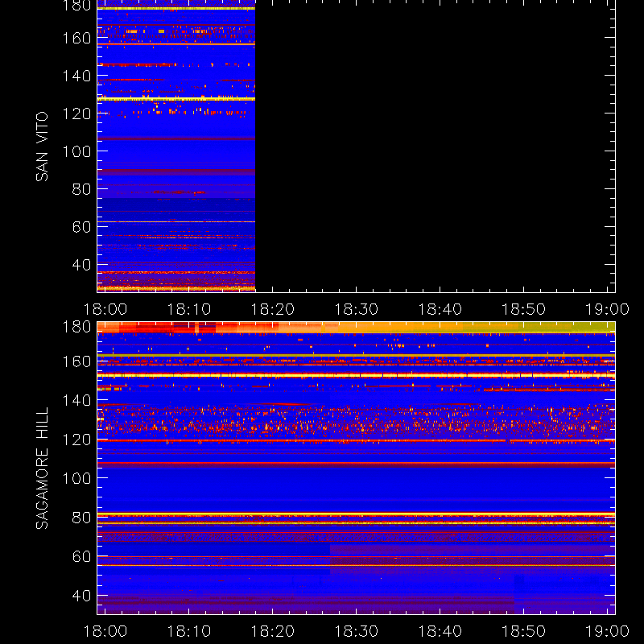The image size is (644, 644).
Task: Click 18:30 time label under Sagamore Hill plot
Action: 356,631
